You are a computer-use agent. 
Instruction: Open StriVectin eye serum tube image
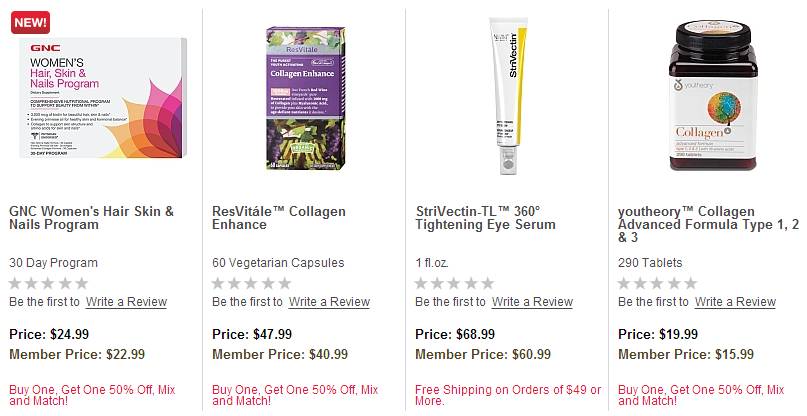[x=508, y=96]
